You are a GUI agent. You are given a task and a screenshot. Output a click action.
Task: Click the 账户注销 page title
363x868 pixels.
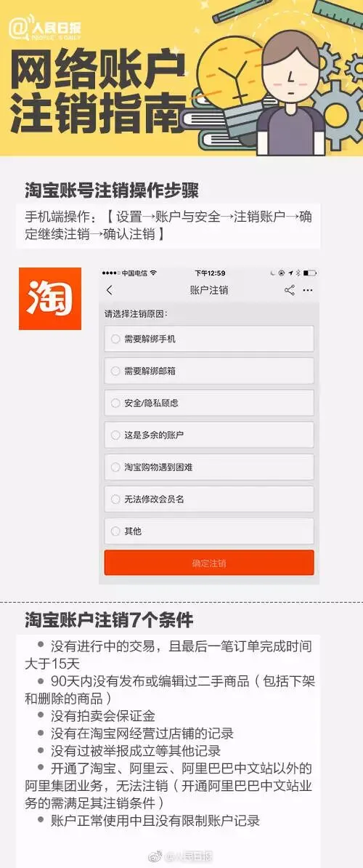click(209, 290)
